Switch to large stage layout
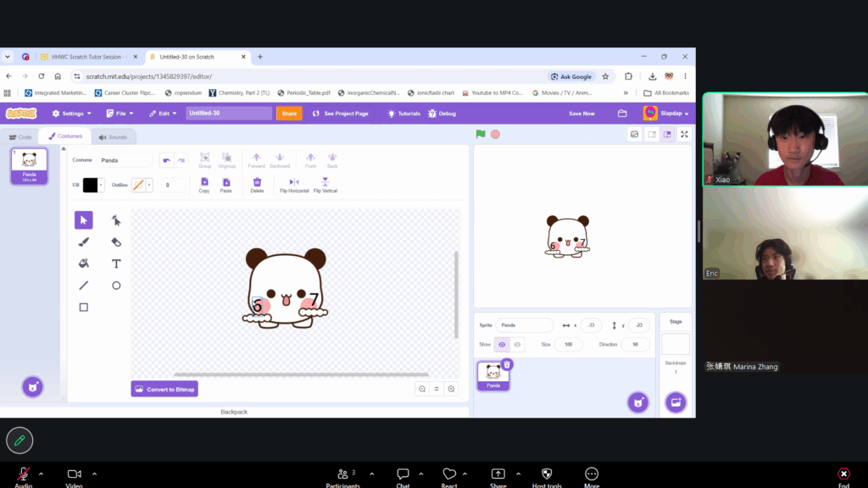This screenshot has width=868, height=488. [x=667, y=135]
